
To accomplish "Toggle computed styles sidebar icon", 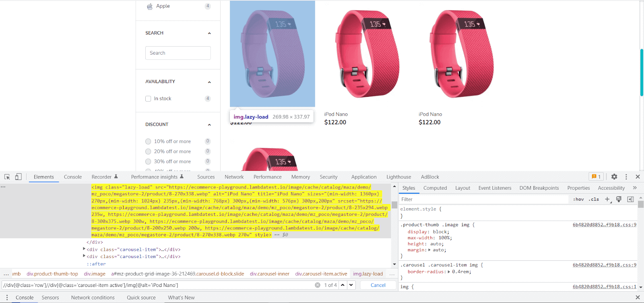I will 630,199.
